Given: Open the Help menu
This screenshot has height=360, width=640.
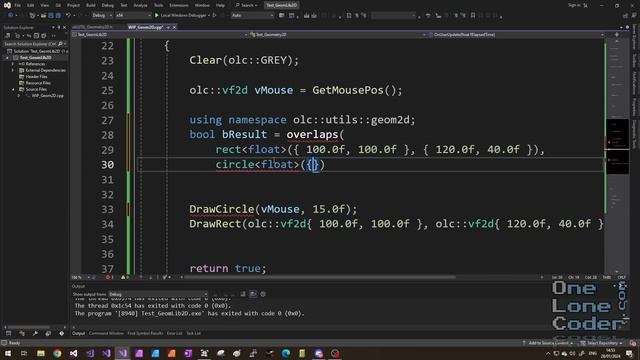Looking at the screenshot, I should 220,5.
